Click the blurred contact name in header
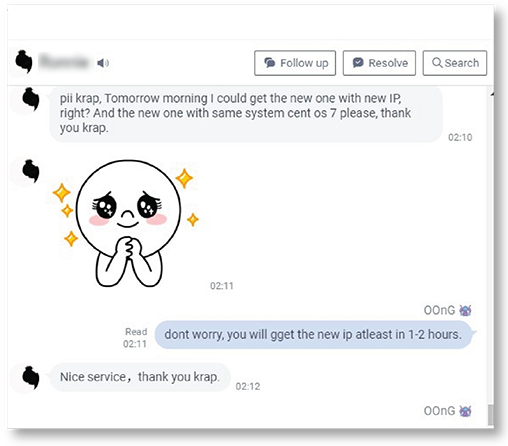The width and height of the screenshot is (508, 446). click(64, 62)
